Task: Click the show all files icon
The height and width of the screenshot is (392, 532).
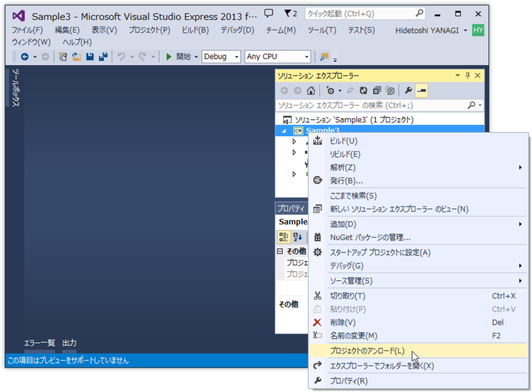Action: [390, 90]
